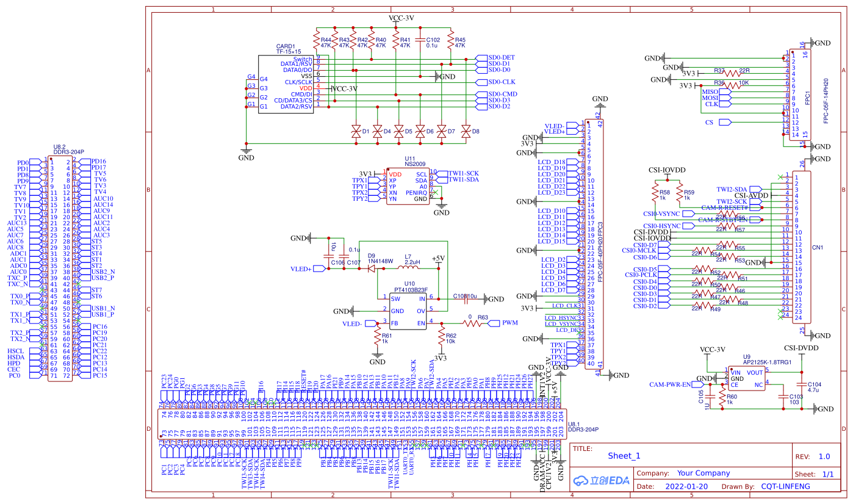The height and width of the screenshot is (504, 853).
Task: Select the R60 1k resistor label
Action: (732, 399)
